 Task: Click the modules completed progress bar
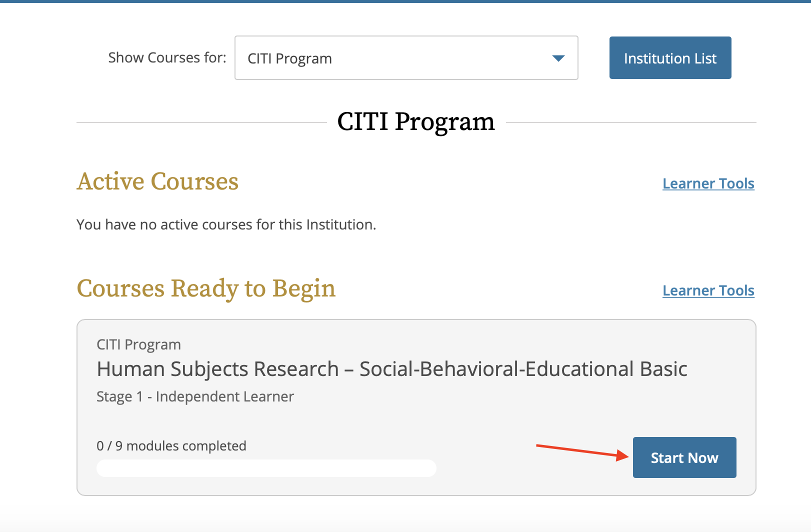pyautogui.click(x=266, y=468)
